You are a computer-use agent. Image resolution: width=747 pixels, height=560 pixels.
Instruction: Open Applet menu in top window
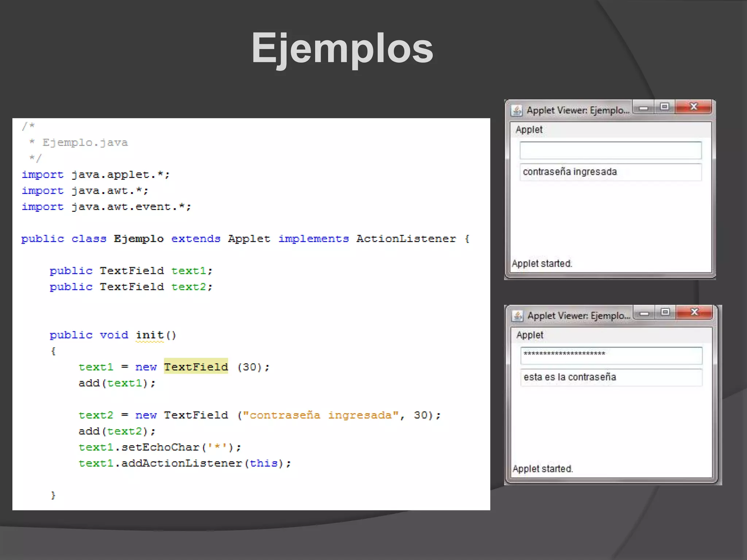[x=529, y=130]
